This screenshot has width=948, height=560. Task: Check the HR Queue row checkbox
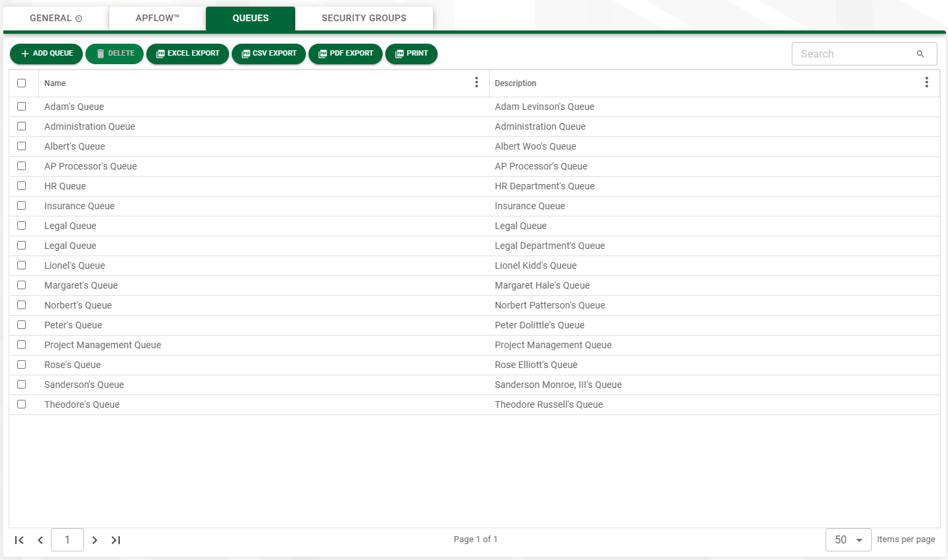(x=22, y=185)
